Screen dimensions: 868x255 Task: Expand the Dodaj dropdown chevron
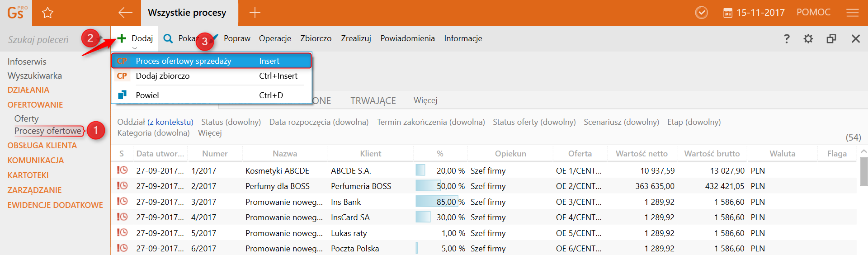click(x=134, y=48)
